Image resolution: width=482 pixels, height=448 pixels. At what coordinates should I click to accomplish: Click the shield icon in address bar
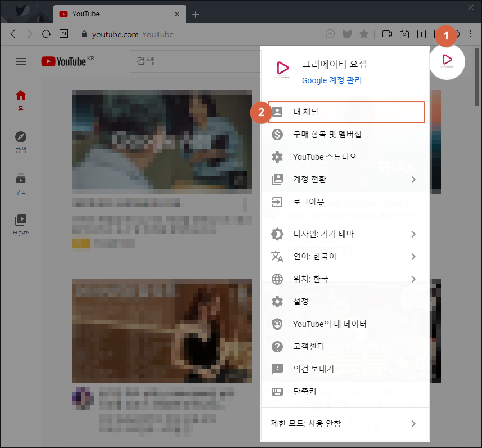[x=347, y=34]
